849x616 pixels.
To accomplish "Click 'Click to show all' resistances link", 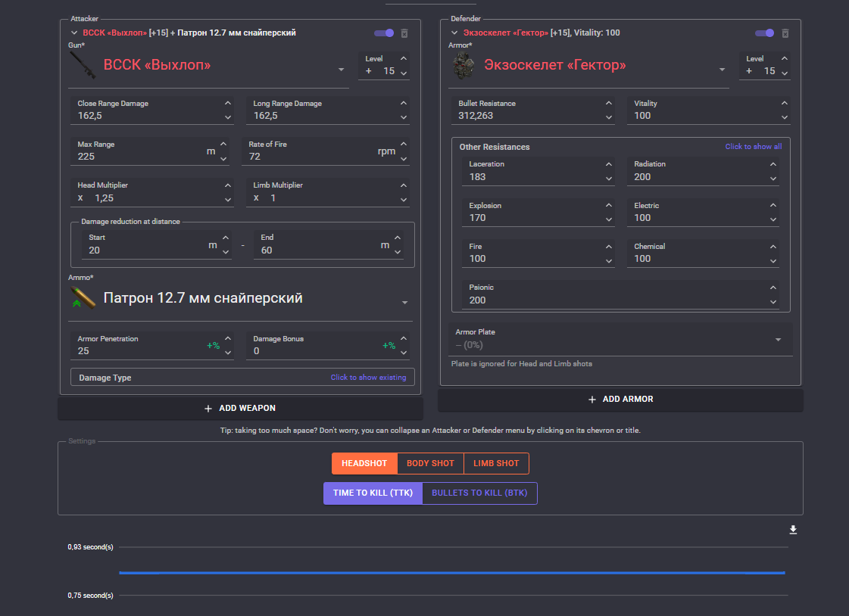I will 753,147.
